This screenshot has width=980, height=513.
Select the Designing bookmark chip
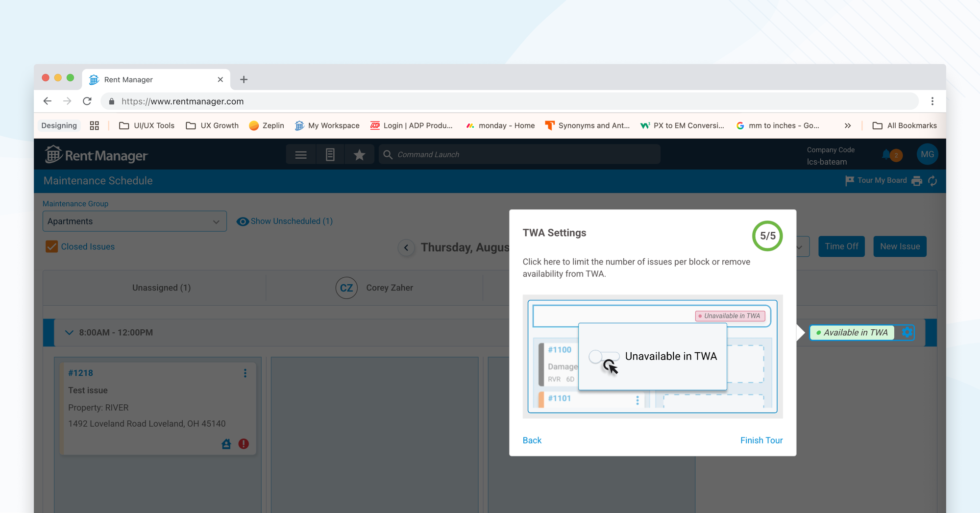tap(59, 125)
